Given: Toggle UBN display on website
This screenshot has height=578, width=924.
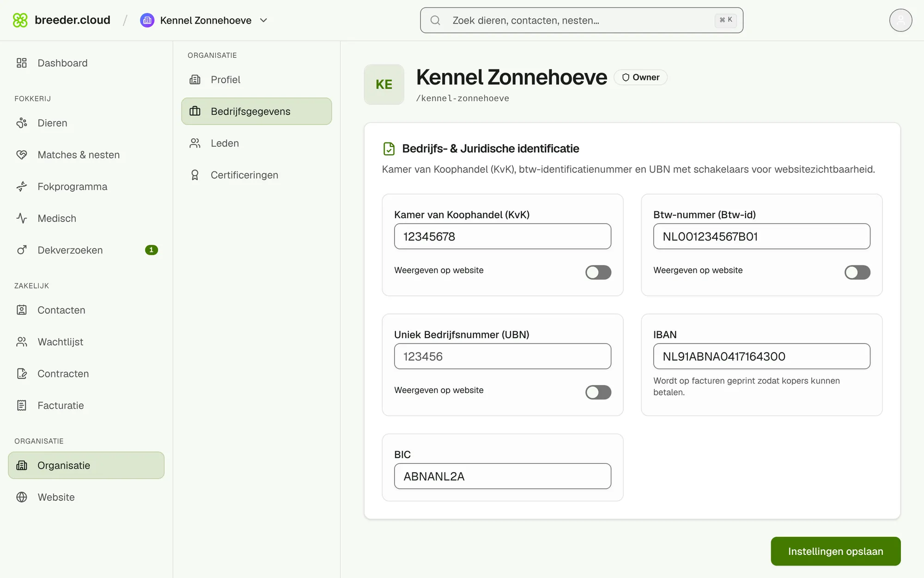Looking at the screenshot, I should pos(598,392).
